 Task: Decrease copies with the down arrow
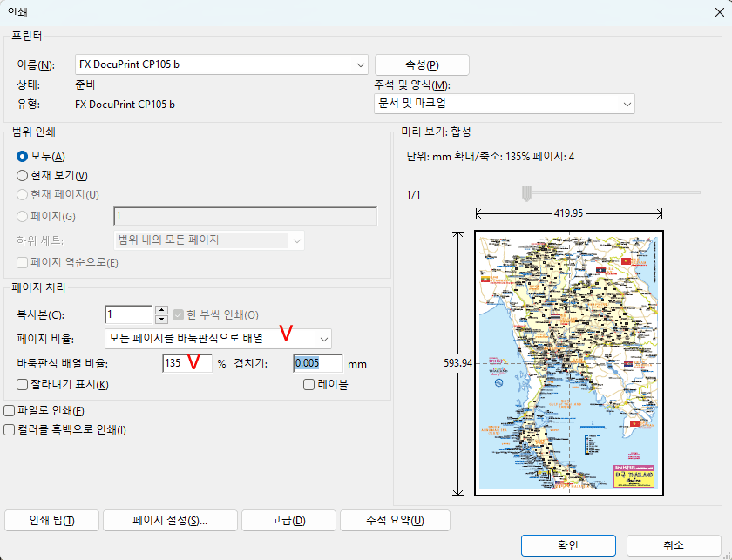point(161,320)
